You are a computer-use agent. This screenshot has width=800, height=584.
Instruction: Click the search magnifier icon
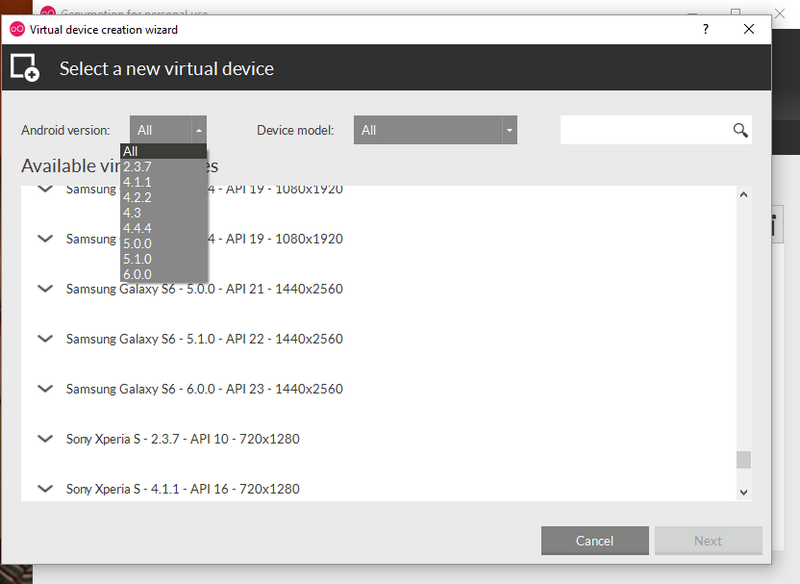click(x=740, y=131)
